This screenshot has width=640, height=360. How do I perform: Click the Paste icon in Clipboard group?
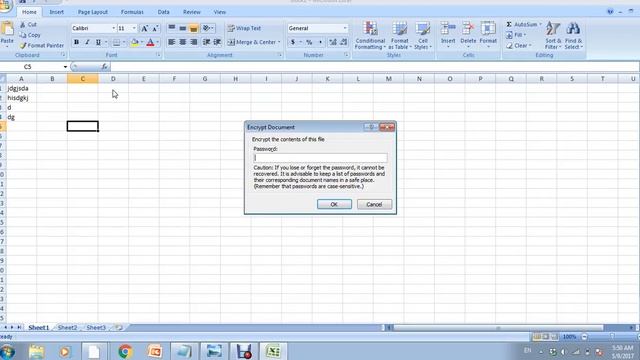click(7, 29)
